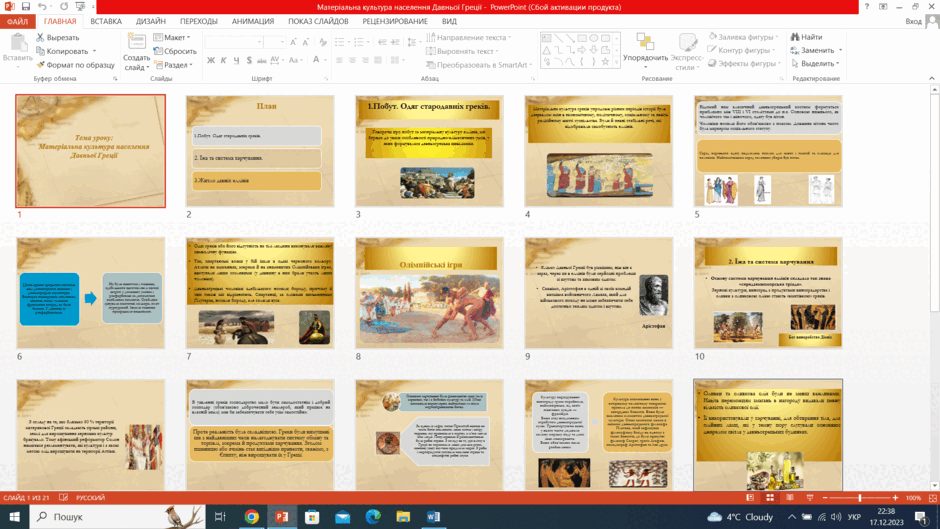
Task: Start slideshow from status bar icon
Action: (x=810, y=498)
